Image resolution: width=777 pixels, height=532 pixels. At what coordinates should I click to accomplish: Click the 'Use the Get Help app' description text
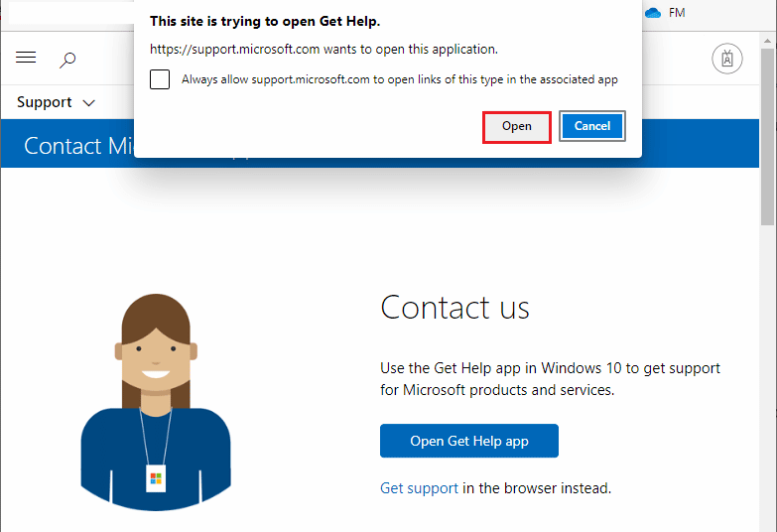550,379
